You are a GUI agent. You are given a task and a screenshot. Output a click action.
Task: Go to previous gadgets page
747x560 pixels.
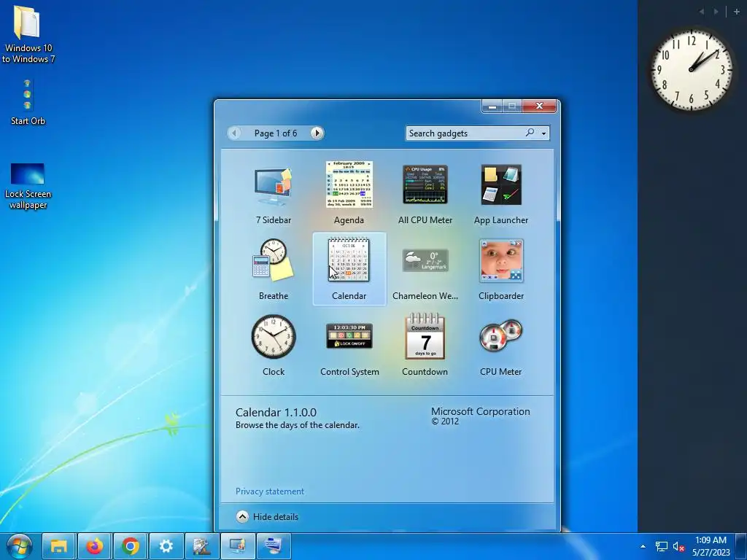pyautogui.click(x=234, y=133)
